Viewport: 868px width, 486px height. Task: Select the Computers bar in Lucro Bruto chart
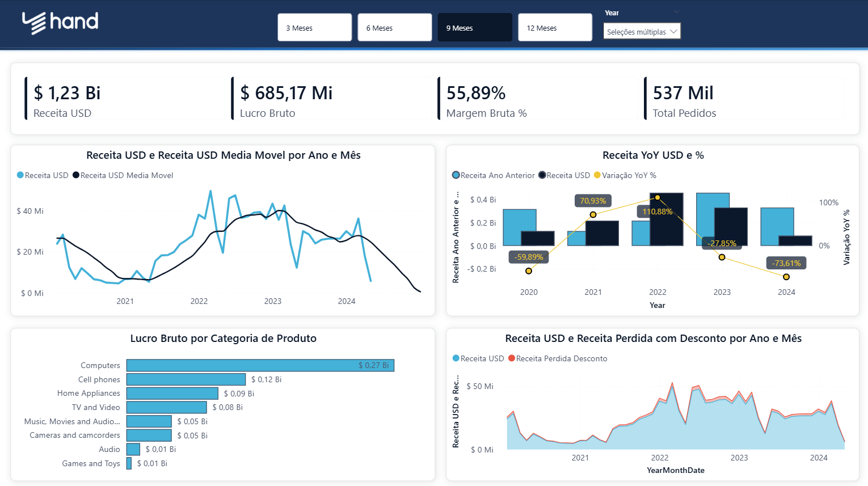click(x=260, y=365)
